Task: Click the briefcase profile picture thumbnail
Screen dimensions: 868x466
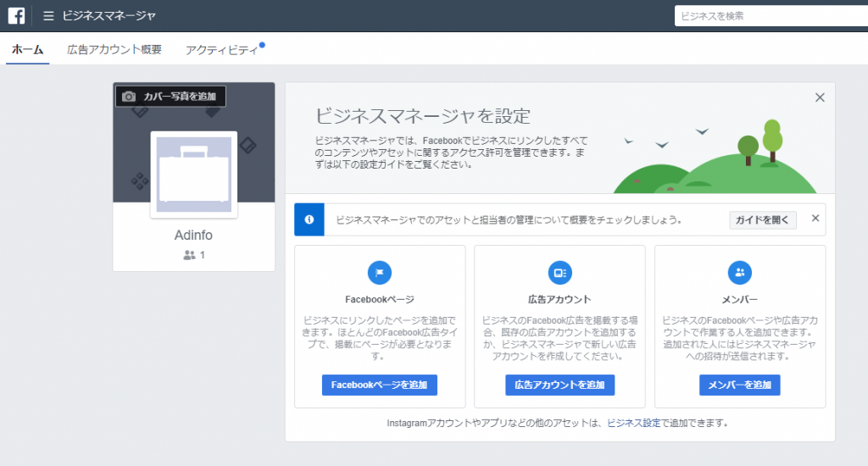Action: 194,175
